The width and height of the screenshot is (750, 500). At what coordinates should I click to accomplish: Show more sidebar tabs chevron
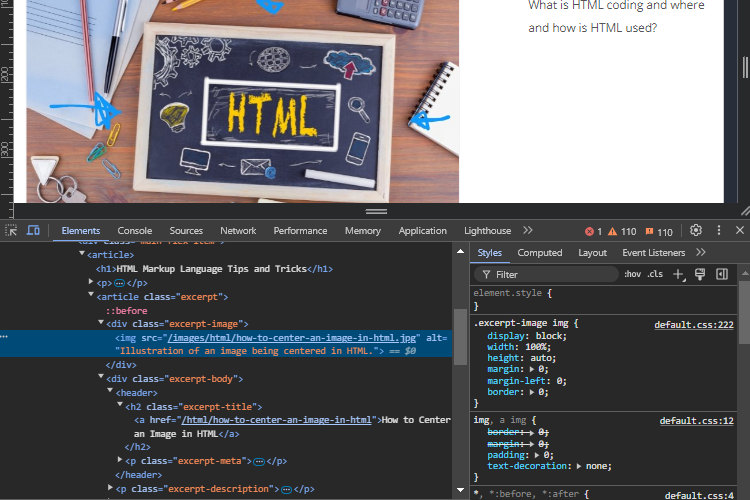pyautogui.click(x=701, y=253)
